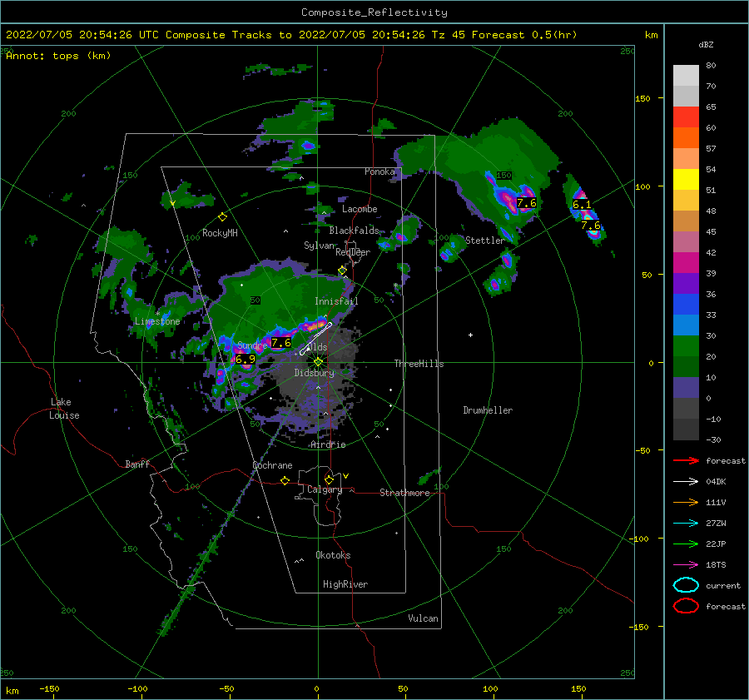The width and height of the screenshot is (749, 700).
Task: Click the Drumheller town label
Action: pyautogui.click(x=488, y=410)
